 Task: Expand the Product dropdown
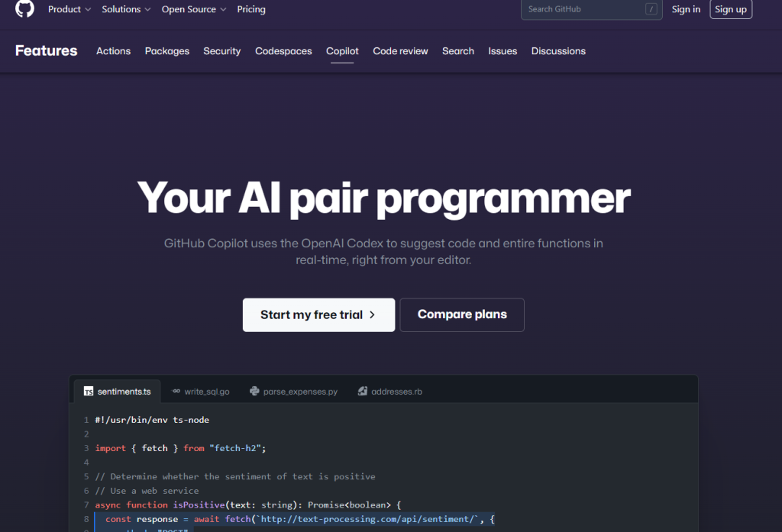pos(69,9)
